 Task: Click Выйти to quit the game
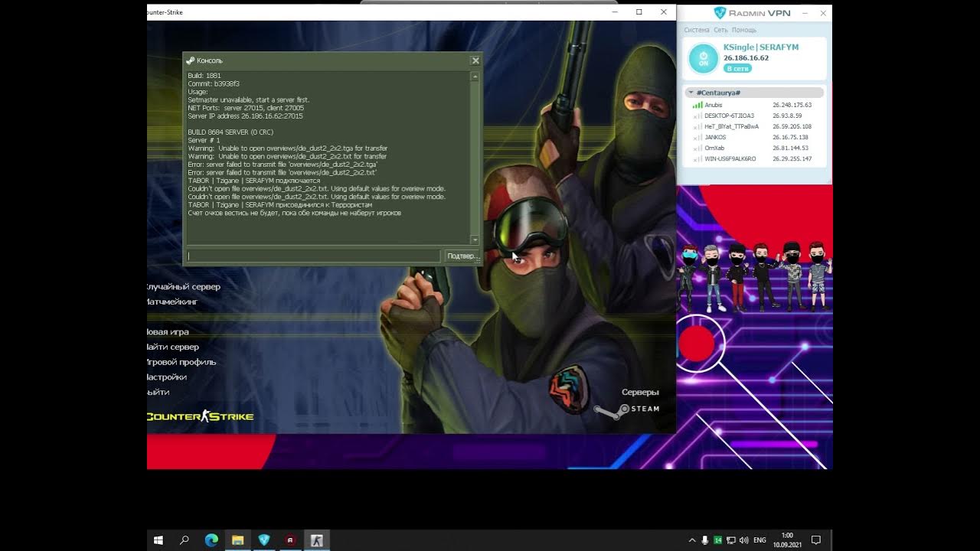[158, 392]
